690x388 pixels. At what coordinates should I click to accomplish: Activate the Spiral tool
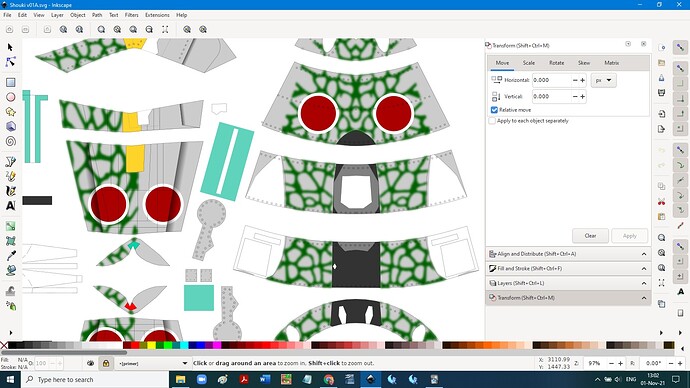(x=11, y=141)
